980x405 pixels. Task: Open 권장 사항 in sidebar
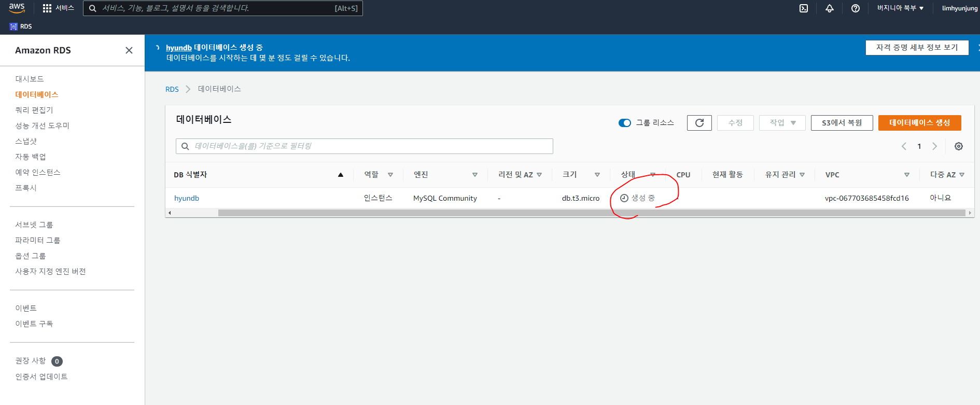31,360
